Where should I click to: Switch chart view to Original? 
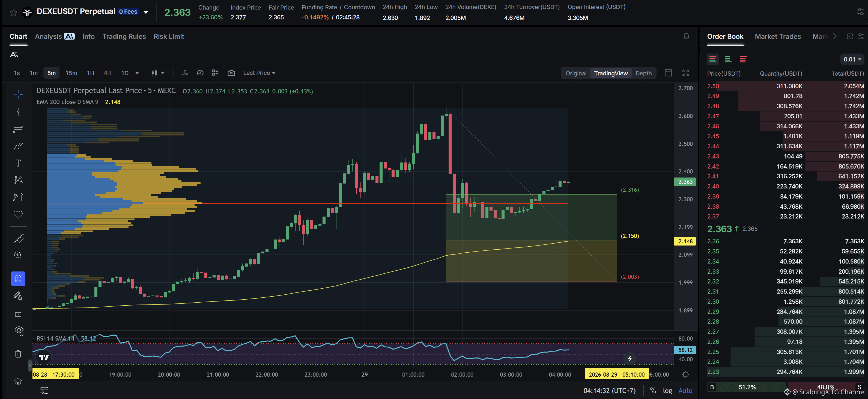point(576,73)
